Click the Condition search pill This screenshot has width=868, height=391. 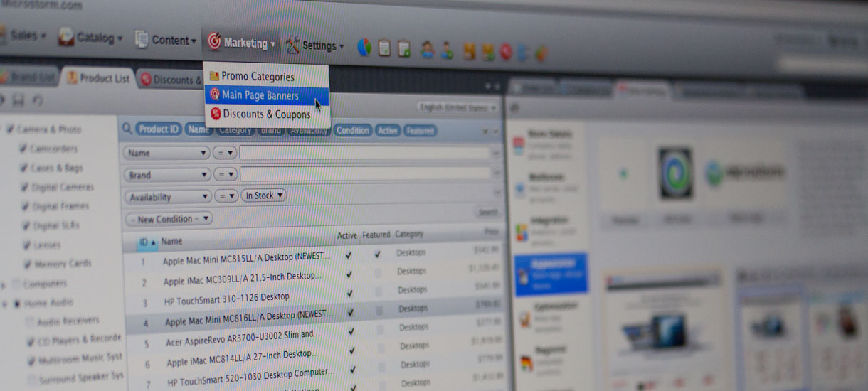pos(352,130)
